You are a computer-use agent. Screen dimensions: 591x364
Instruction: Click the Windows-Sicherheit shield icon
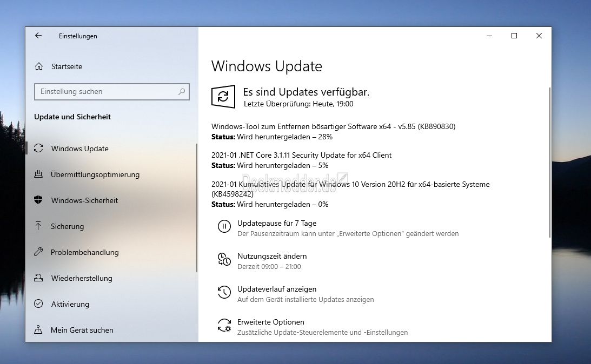pos(38,200)
